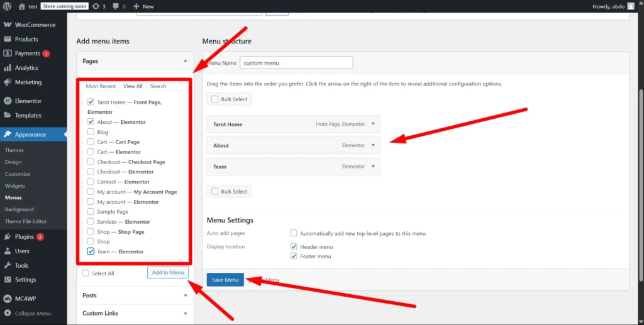The width and height of the screenshot is (644, 325).
Task: Enable automatically add new top-level pages
Action: pos(294,233)
